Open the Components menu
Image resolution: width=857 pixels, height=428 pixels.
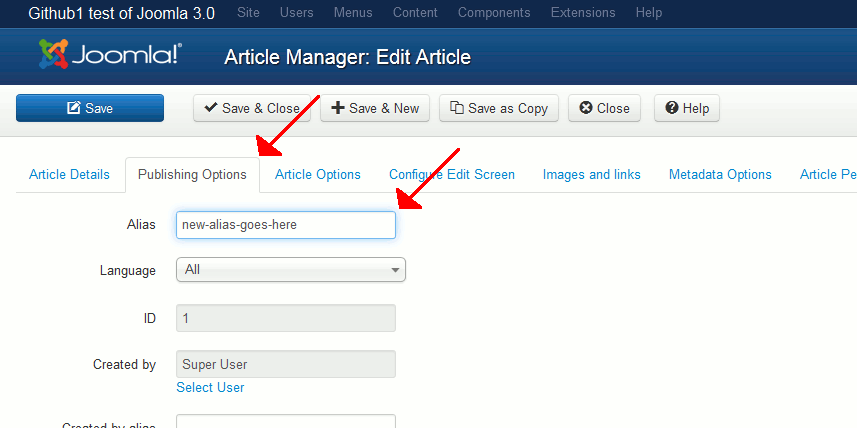pyautogui.click(x=494, y=13)
